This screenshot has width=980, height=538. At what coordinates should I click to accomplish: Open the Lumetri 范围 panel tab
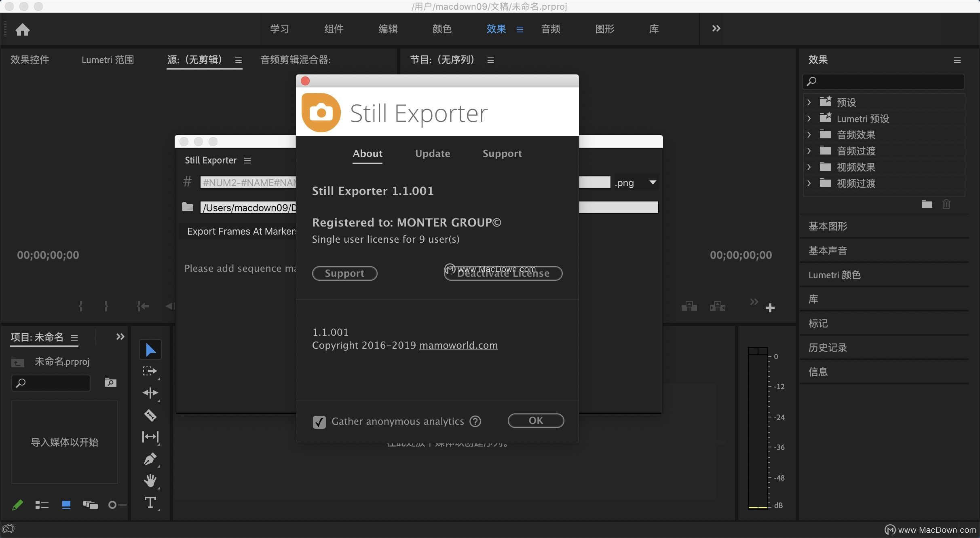(x=108, y=60)
